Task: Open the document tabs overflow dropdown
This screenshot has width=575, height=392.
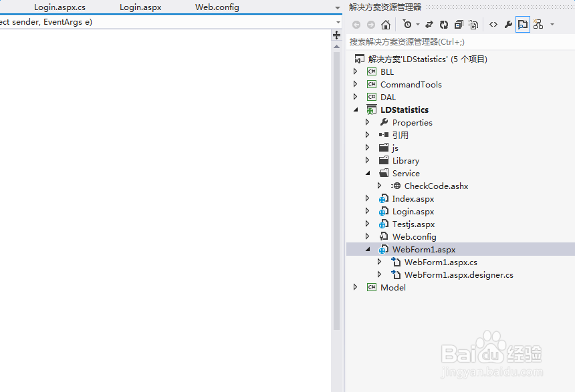Action: pos(337,8)
